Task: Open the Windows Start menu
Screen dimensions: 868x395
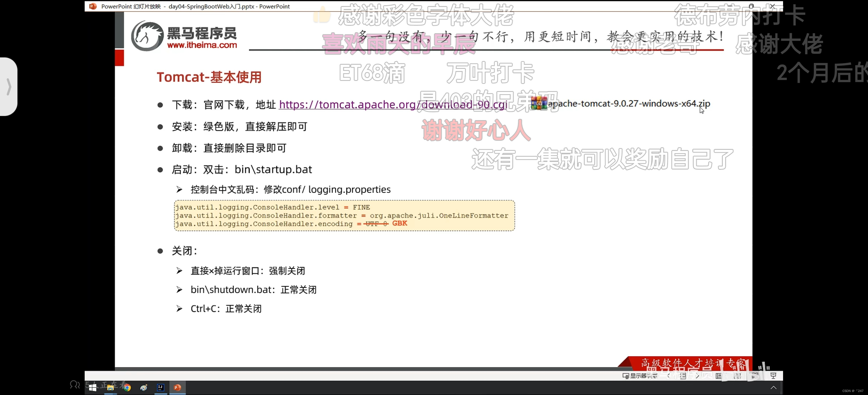Action: [x=93, y=388]
